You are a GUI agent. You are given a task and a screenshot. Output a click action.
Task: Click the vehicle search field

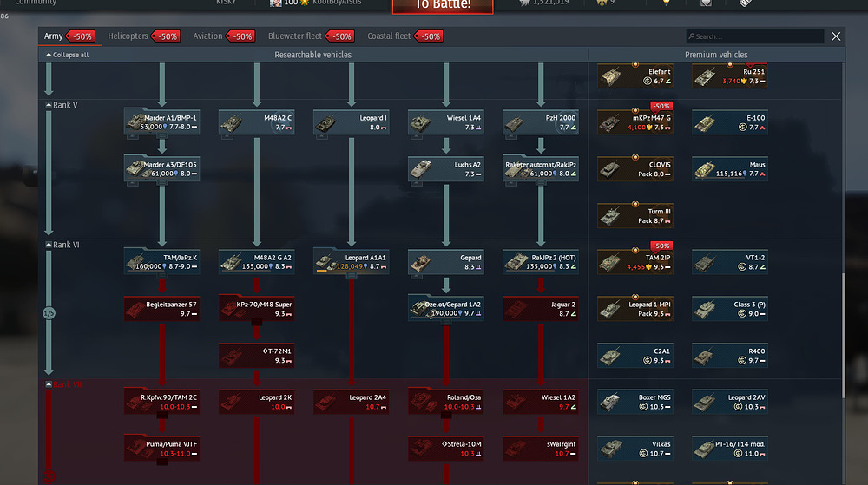754,36
